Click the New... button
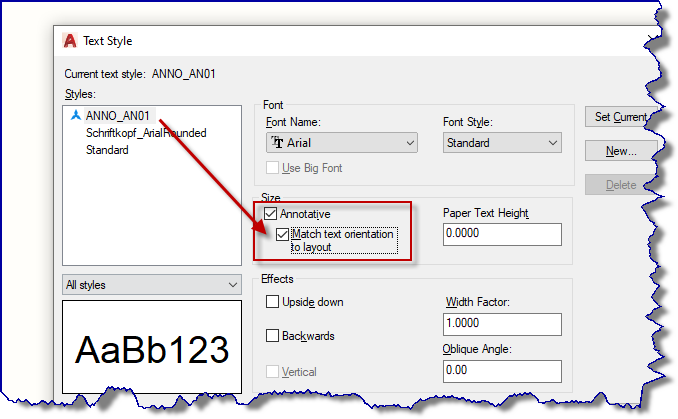 pos(621,151)
